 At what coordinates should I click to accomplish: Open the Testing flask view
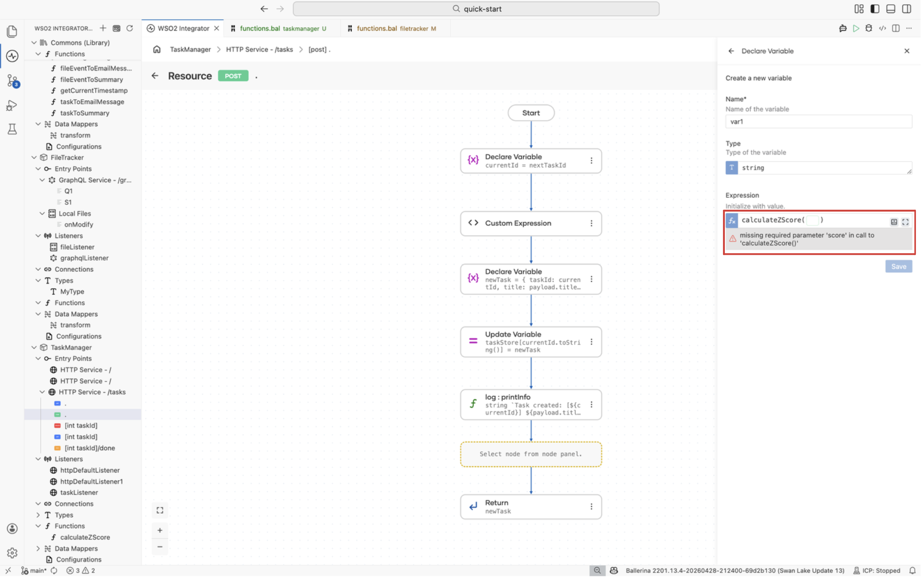(x=12, y=129)
